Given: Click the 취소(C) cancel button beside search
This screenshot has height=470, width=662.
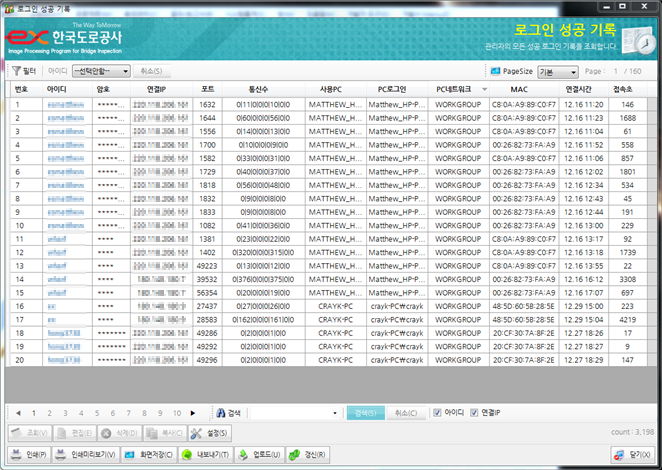Looking at the screenshot, I should tap(406, 412).
